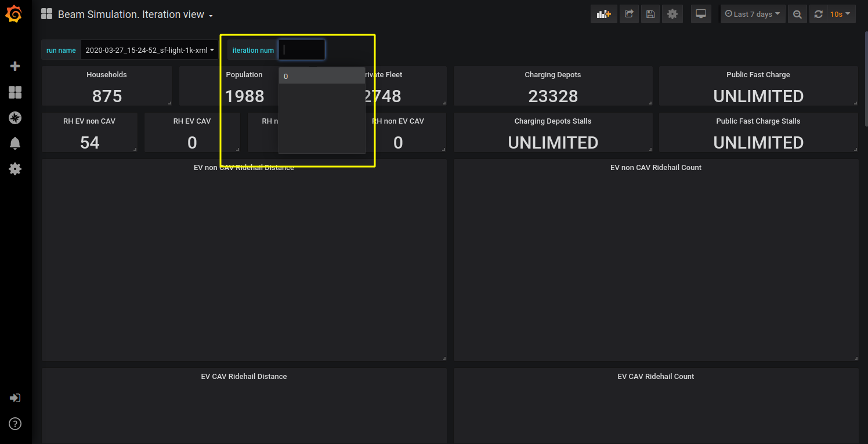The width and height of the screenshot is (868, 444).
Task: Click the Public Fast Charge Stalls UNLIMITED value
Action: click(758, 142)
